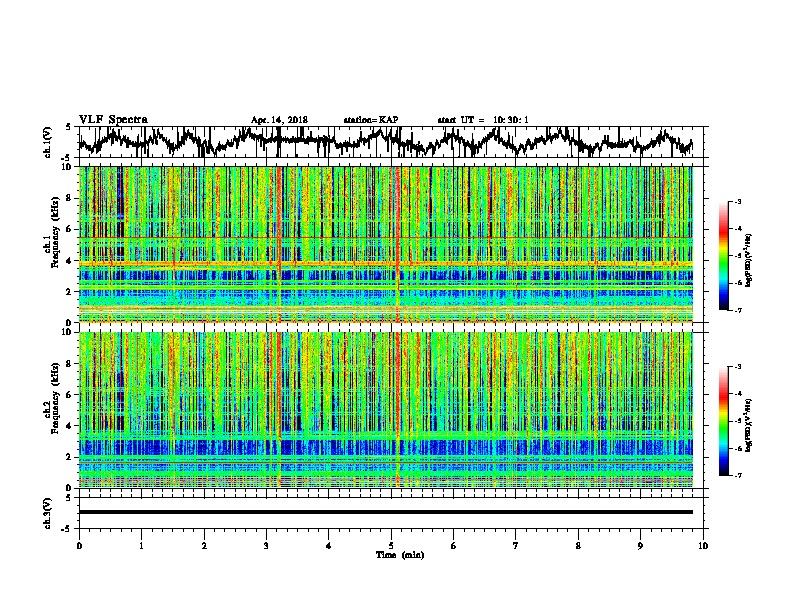Click the thick black ch.3 voltage line
Screen dimensions: 792x612
[x=385, y=512]
